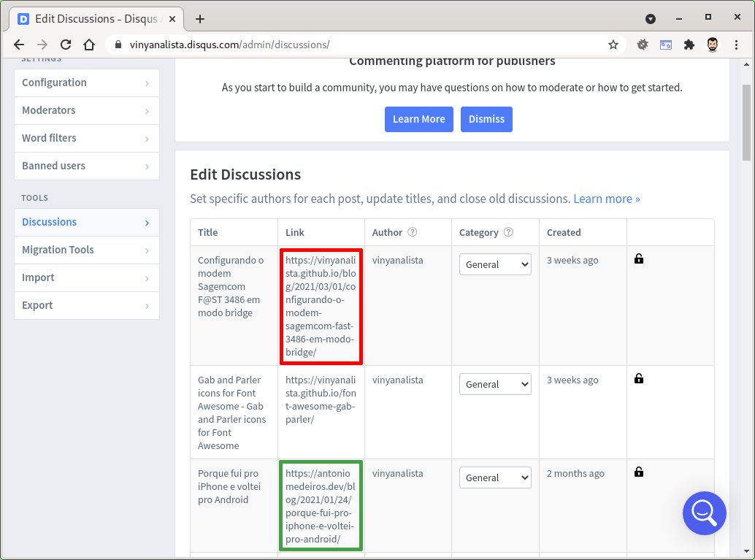755x560 pixels.
Task: Click the browser back arrow
Action: 19,45
